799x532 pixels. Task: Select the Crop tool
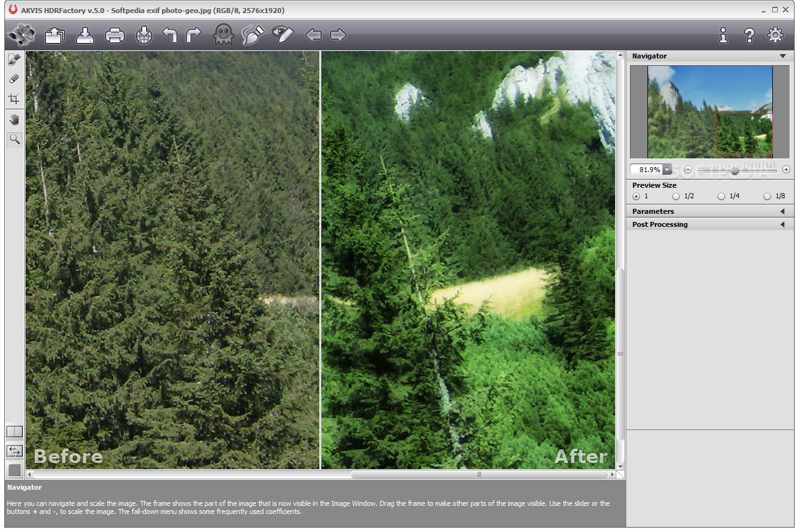click(14, 99)
